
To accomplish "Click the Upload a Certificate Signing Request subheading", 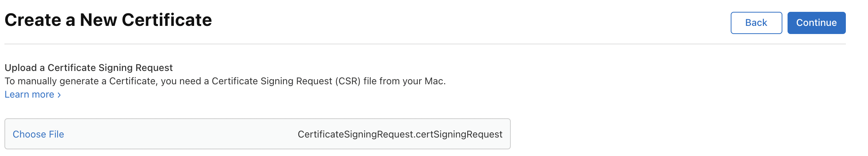I will [x=89, y=68].
